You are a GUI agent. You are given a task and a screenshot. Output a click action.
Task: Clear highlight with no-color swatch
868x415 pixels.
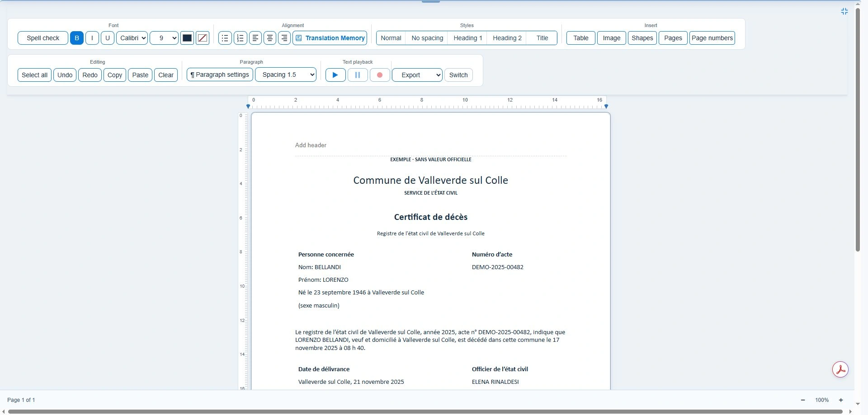(x=203, y=38)
